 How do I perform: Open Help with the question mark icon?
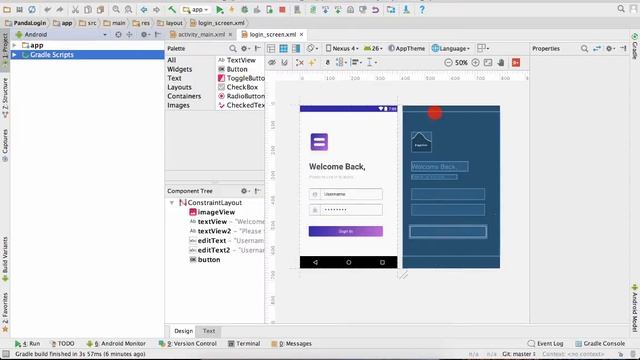point(422,9)
